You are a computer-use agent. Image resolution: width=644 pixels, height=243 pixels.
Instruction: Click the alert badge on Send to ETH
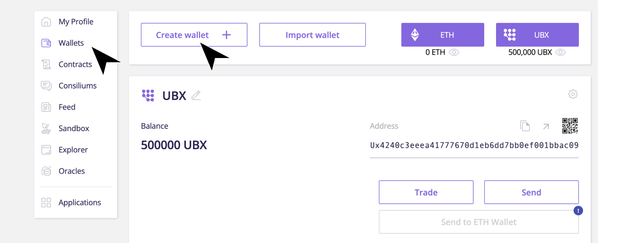click(x=578, y=210)
